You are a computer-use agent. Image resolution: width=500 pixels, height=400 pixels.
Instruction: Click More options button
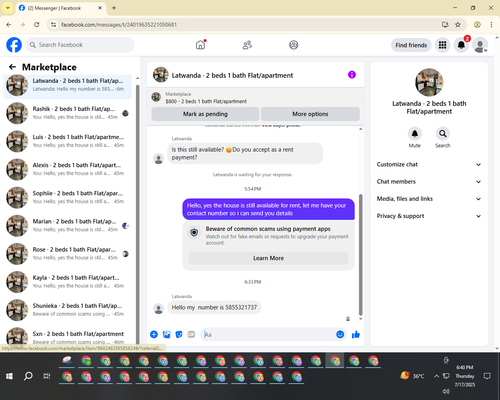(x=310, y=114)
